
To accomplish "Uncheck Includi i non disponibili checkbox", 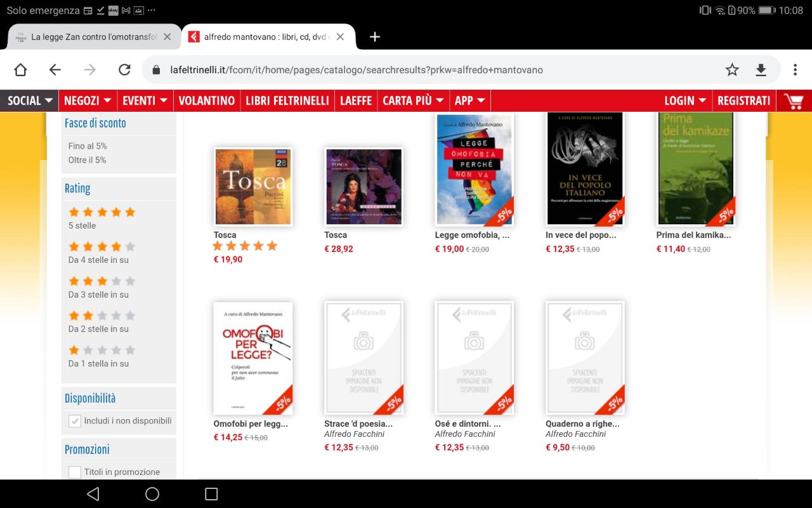I will click(75, 421).
